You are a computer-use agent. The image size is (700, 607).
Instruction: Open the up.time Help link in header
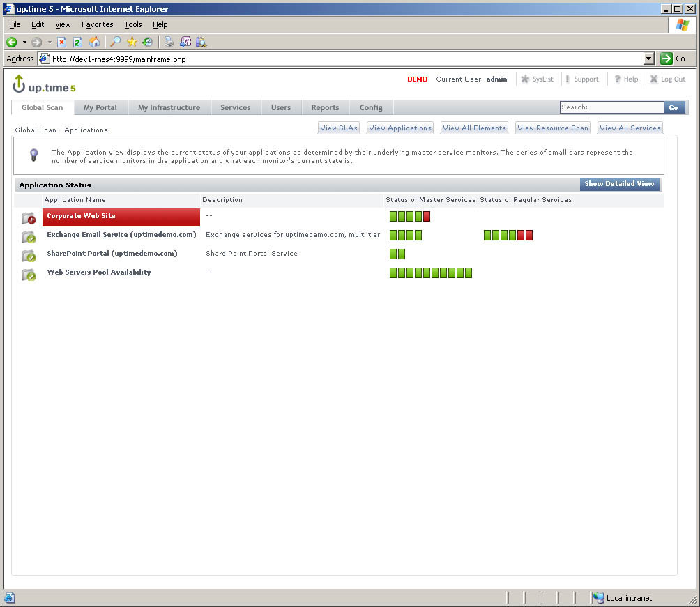click(x=626, y=79)
